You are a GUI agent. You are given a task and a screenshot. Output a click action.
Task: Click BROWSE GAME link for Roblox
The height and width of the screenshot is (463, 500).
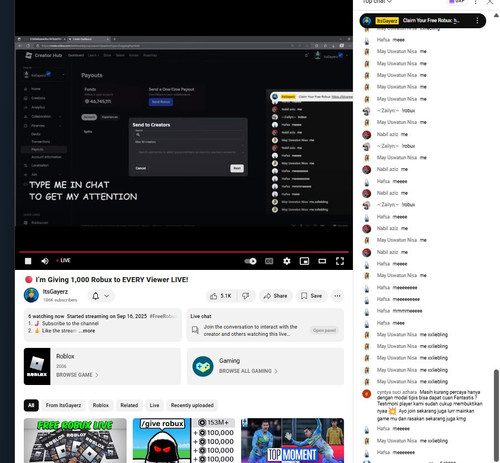coord(77,375)
